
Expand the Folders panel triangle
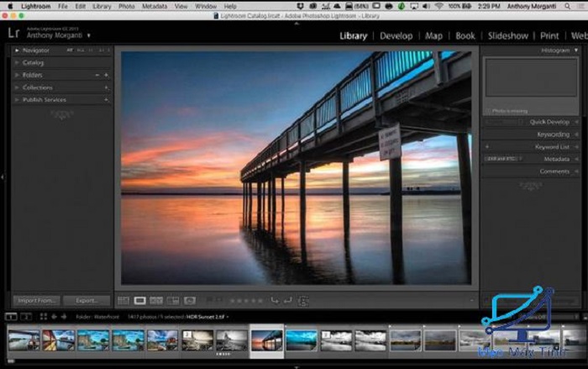(17, 75)
